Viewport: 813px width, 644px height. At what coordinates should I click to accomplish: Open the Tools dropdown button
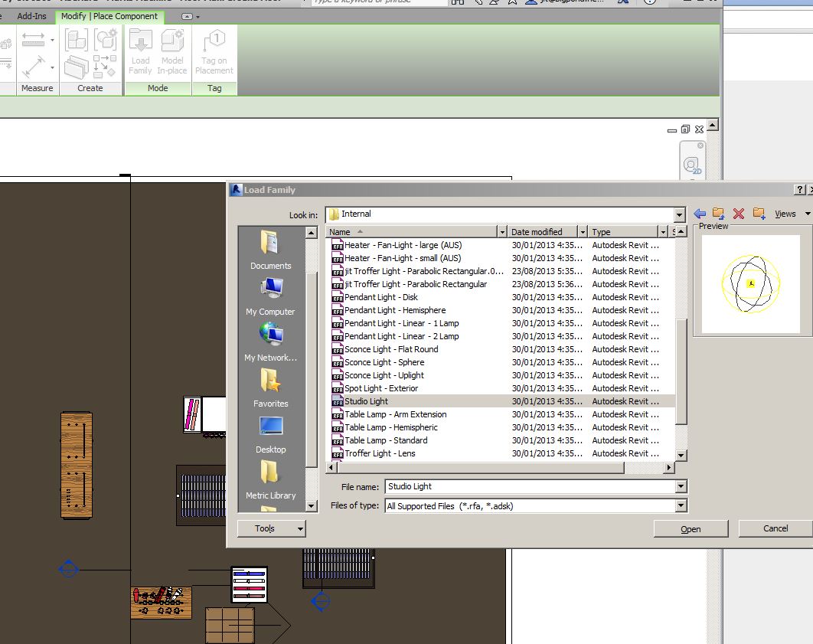click(x=272, y=528)
